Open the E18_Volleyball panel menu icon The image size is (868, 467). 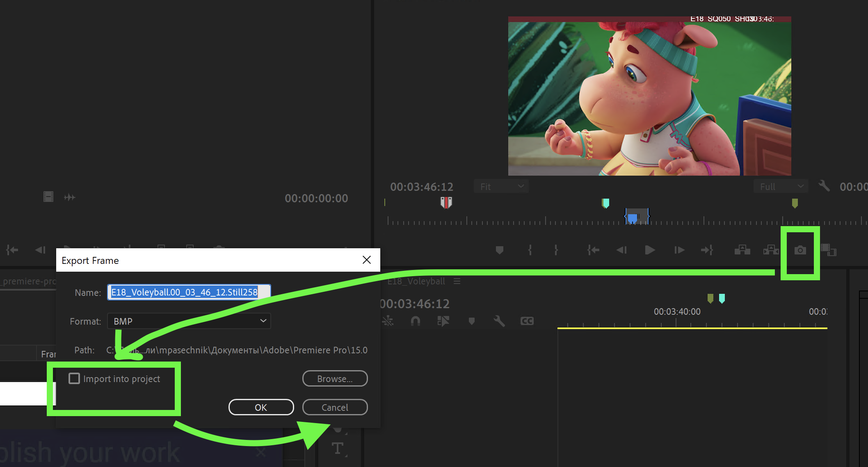pos(457,281)
